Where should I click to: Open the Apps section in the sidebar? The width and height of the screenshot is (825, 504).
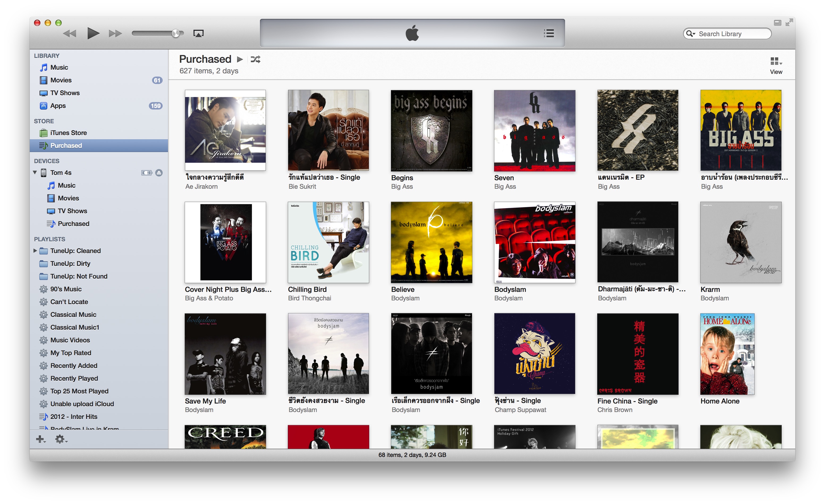58,106
